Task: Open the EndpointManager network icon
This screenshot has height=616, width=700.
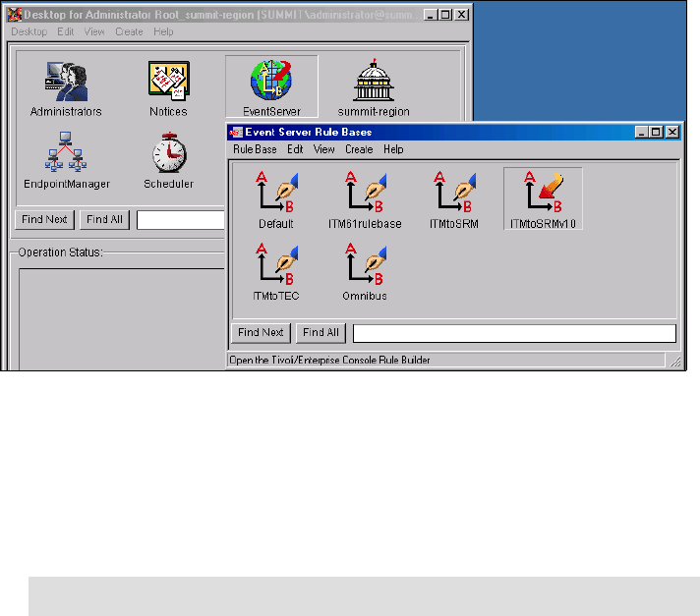Action: coord(66,151)
